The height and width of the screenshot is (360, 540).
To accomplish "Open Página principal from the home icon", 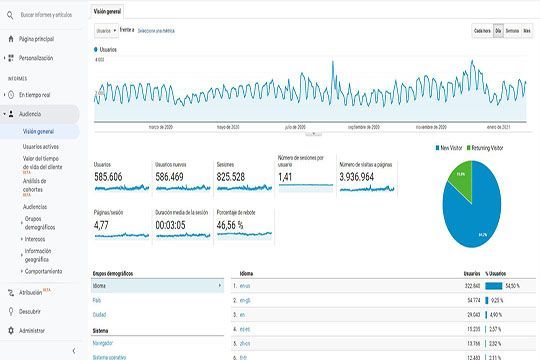I will (x=11, y=39).
